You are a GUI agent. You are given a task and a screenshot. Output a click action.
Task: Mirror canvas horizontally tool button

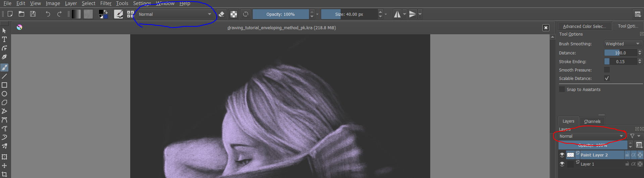coord(397,14)
